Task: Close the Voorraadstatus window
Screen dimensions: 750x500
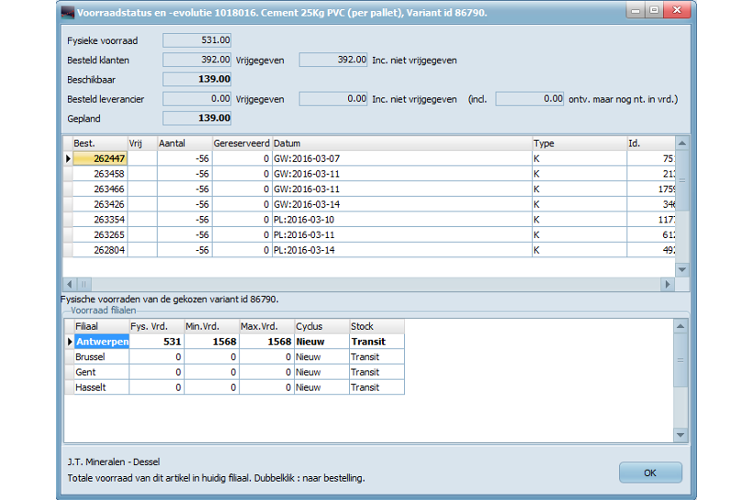Action: pos(677,10)
